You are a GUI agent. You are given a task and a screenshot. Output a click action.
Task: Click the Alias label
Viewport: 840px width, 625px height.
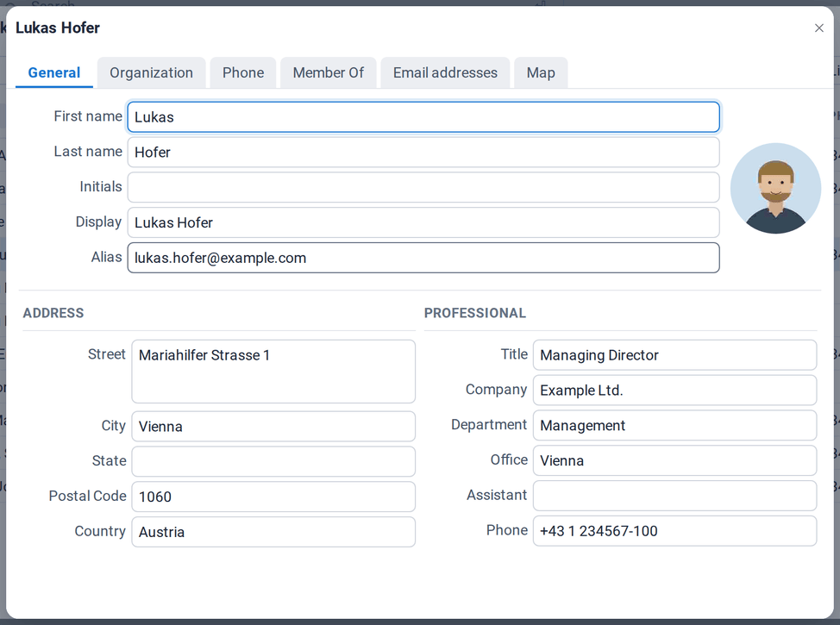(x=107, y=257)
